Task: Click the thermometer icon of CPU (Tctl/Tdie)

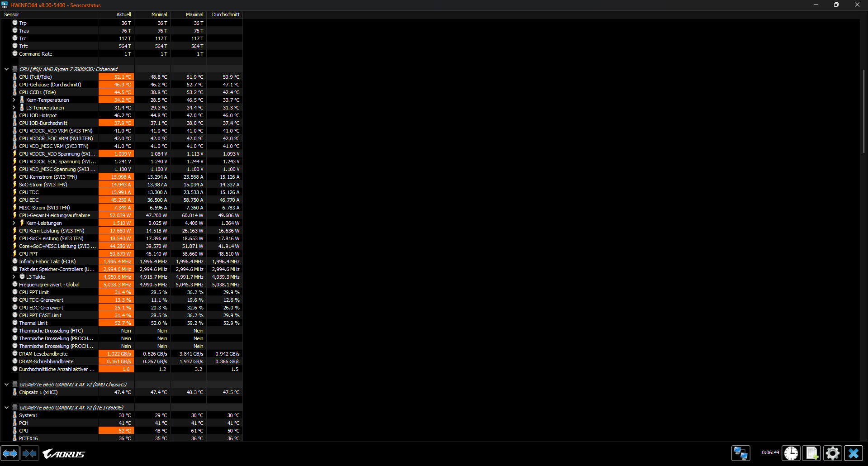Action: pos(15,77)
